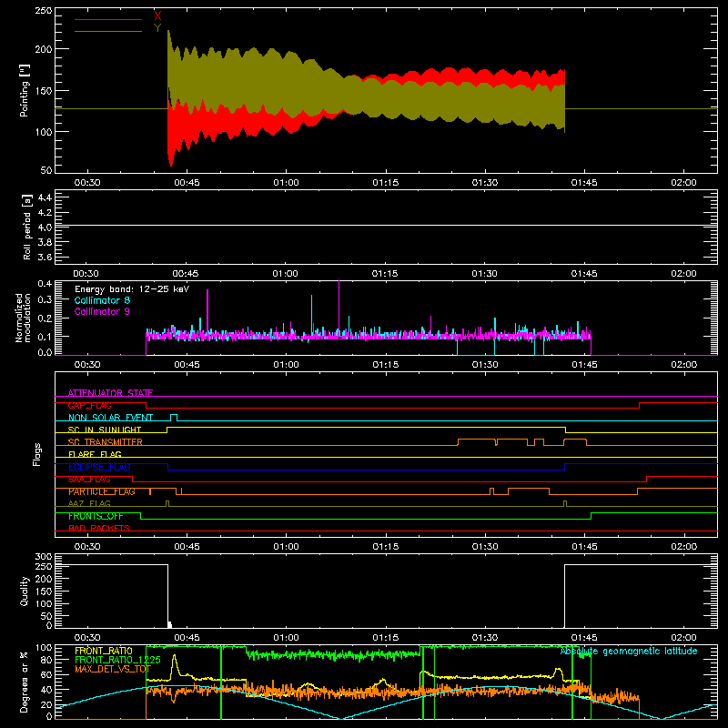
Task: Select the ATTENUATOR_STATE flag label
Action: coord(110,393)
